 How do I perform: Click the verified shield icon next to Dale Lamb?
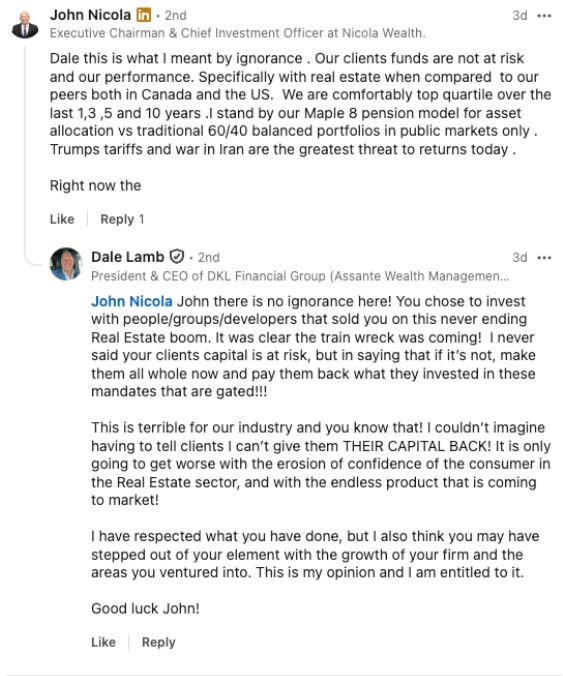pyautogui.click(x=177, y=257)
